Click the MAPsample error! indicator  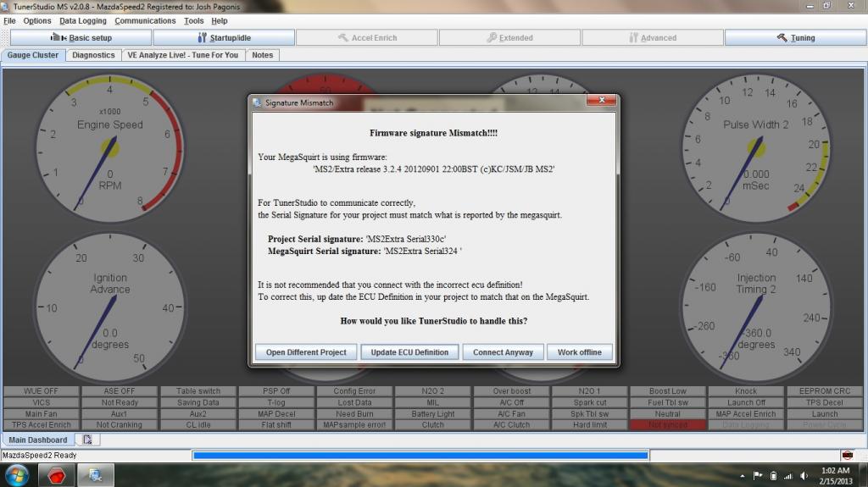354,425
